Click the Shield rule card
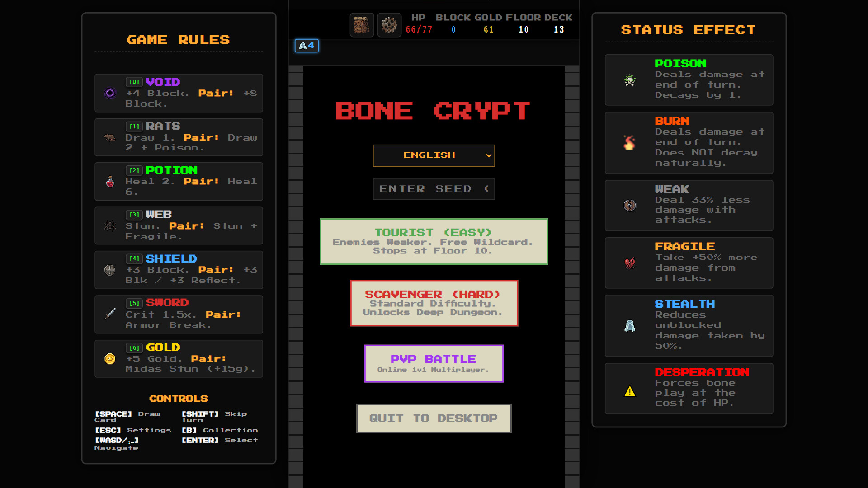Viewport: 868px width, 488px height. click(x=179, y=270)
